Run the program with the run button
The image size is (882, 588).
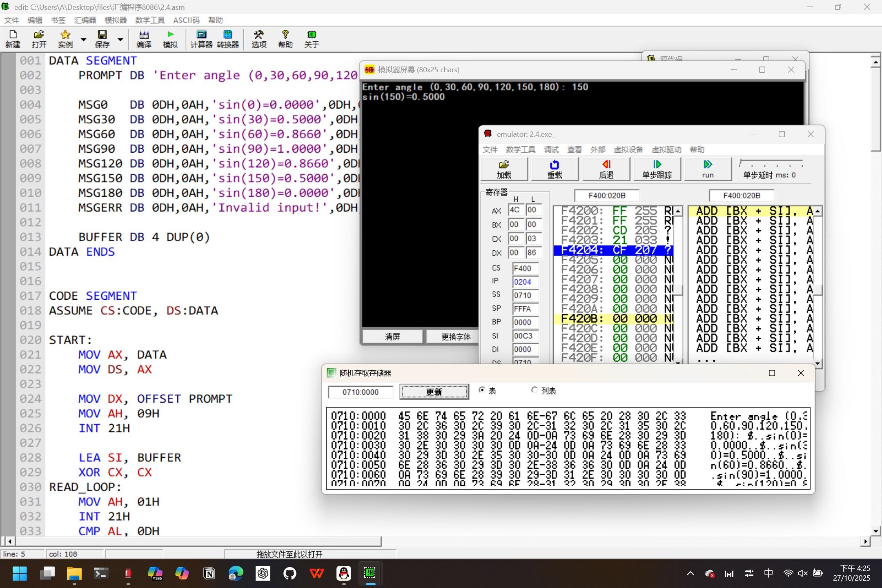point(708,169)
